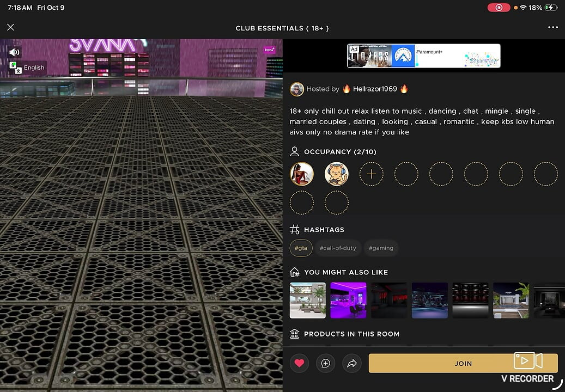
Task: Click the room description text
Action: point(422,121)
